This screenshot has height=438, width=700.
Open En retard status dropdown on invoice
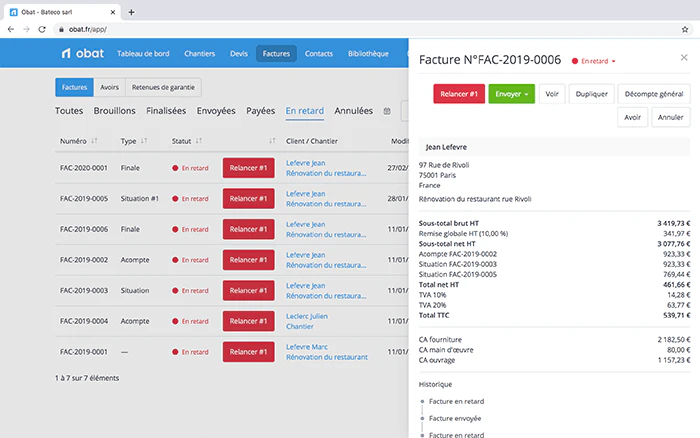tap(594, 61)
